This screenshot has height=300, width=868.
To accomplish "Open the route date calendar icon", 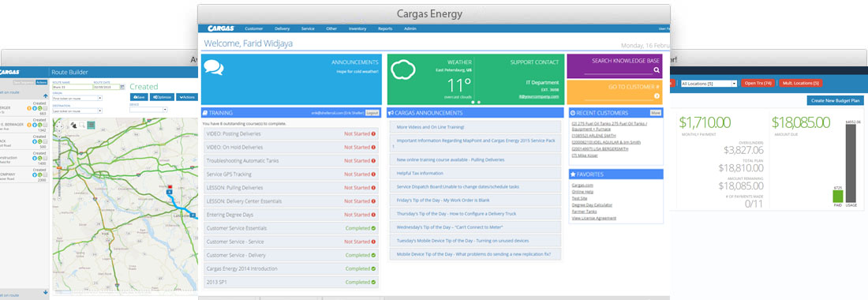I will tap(122, 87).
